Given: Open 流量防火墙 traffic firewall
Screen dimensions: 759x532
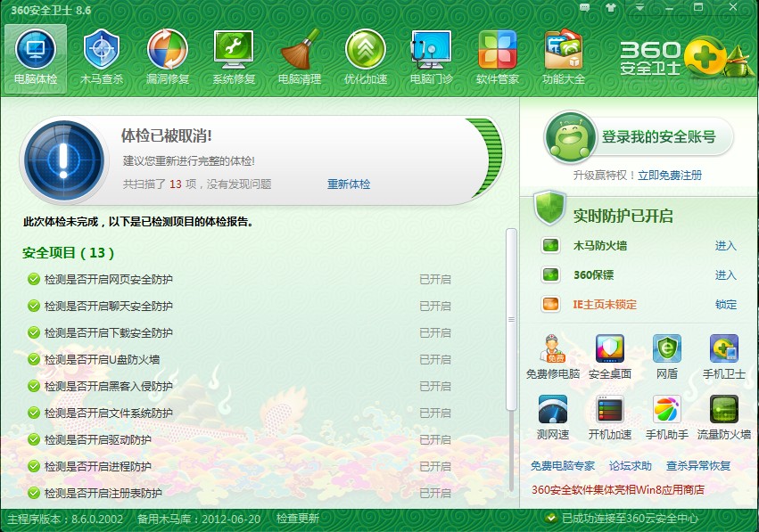Looking at the screenshot, I should (x=724, y=417).
